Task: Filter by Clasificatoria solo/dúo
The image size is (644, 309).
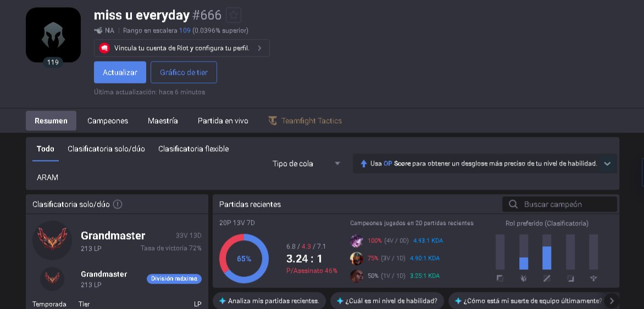Action: 107,149
